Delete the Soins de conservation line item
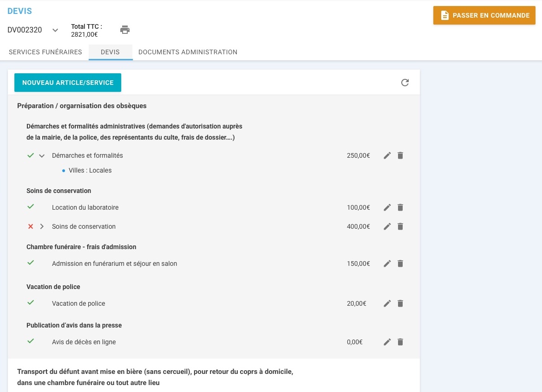Screen dimensions: 542x392 pyautogui.click(x=400, y=226)
